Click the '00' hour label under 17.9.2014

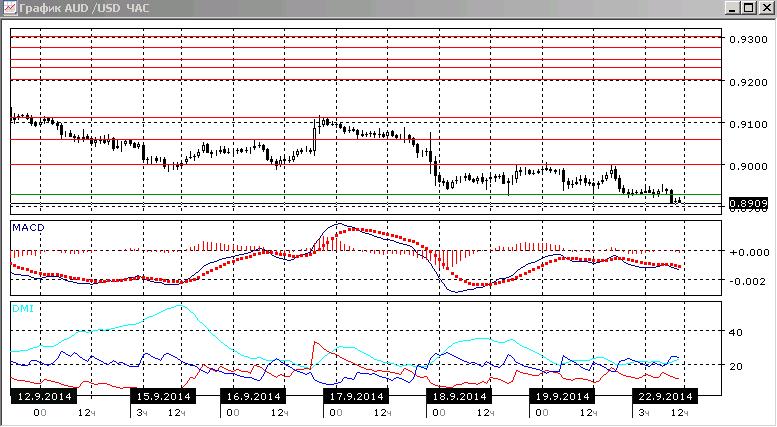coord(335,413)
